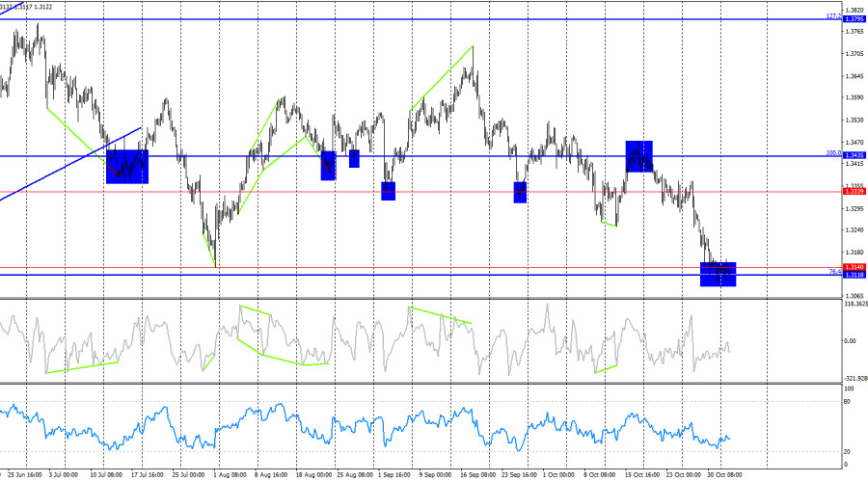This screenshot has width=868, height=482.
Task: Click the 1.3240 price scale value
Action: pyautogui.click(x=854, y=229)
